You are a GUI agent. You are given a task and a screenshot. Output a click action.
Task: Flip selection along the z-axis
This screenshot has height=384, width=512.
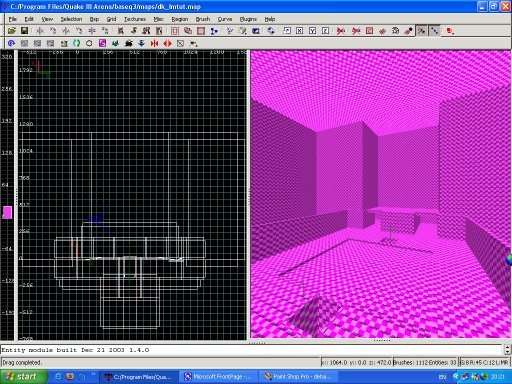click(92, 31)
